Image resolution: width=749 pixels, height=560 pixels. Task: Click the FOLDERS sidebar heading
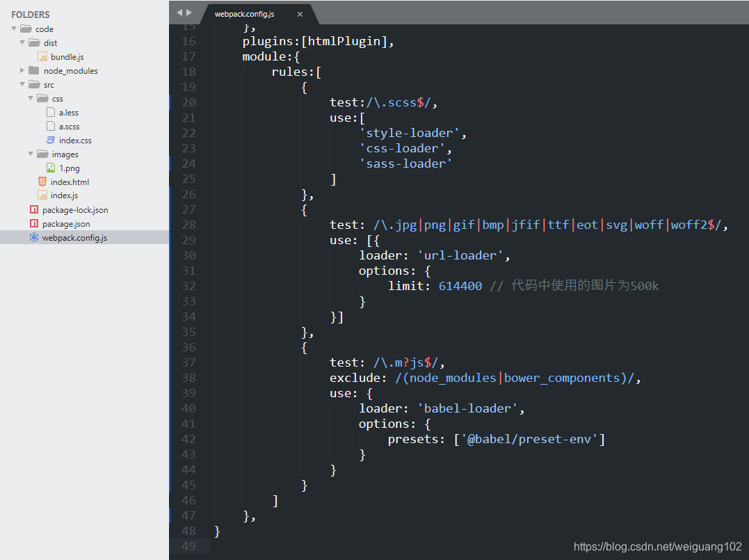[30, 15]
